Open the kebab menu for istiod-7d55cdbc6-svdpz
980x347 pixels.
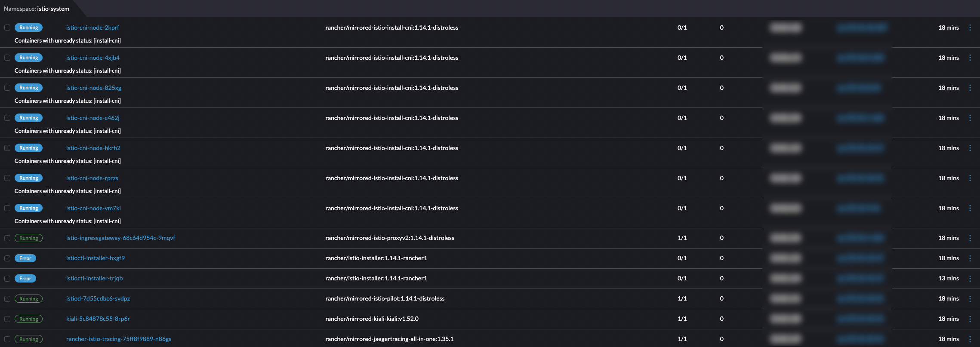pyautogui.click(x=970, y=298)
